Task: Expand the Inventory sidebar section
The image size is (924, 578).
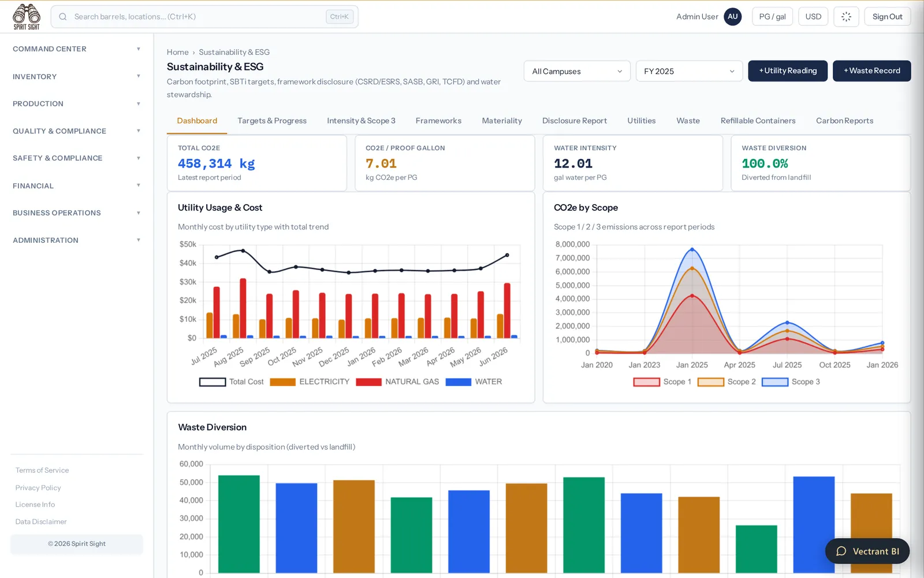Action: pos(76,76)
